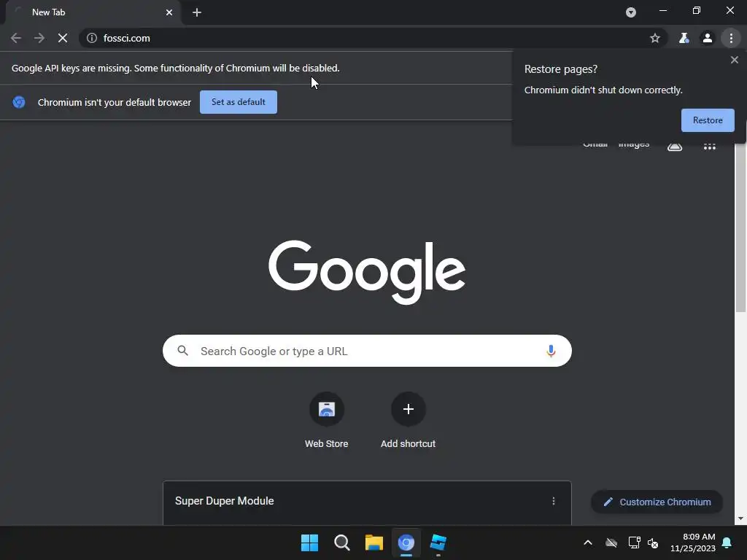Select the New Tab tab

point(93,12)
